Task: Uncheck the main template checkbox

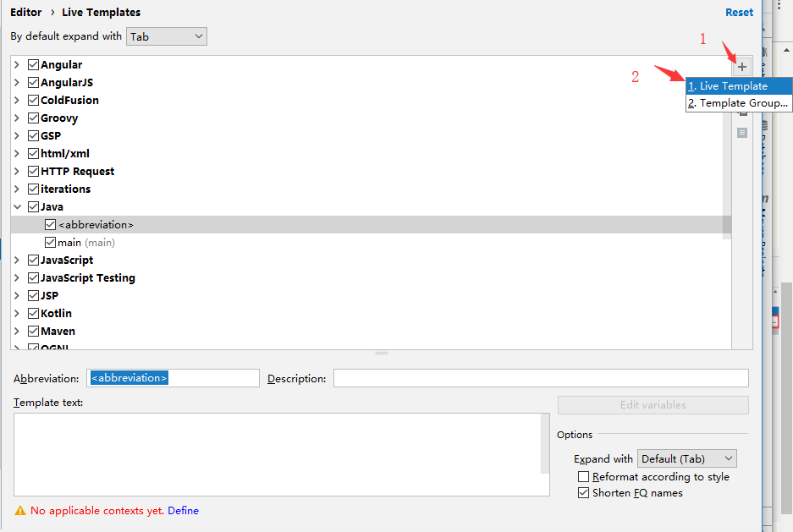Action: tap(50, 243)
